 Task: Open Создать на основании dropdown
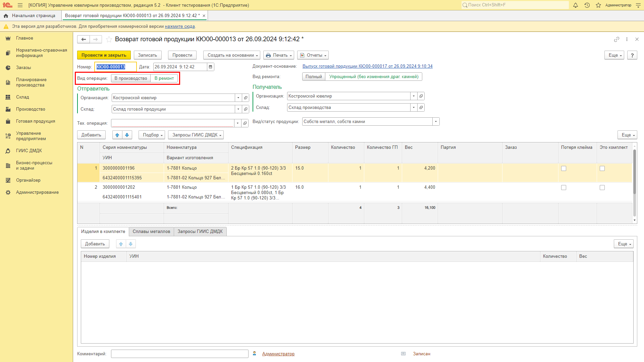pyautogui.click(x=232, y=55)
